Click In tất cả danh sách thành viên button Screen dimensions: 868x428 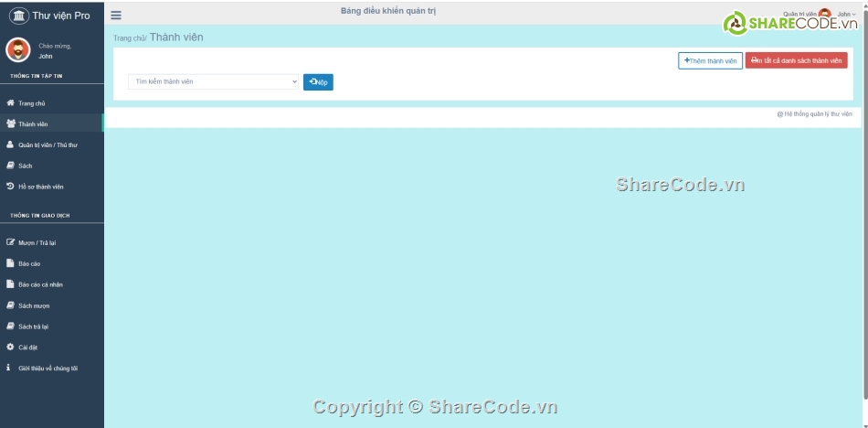(796, 60)
